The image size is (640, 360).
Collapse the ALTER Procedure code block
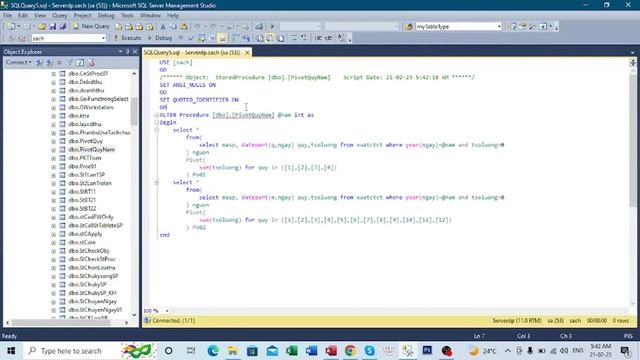[x=156, y=115]
